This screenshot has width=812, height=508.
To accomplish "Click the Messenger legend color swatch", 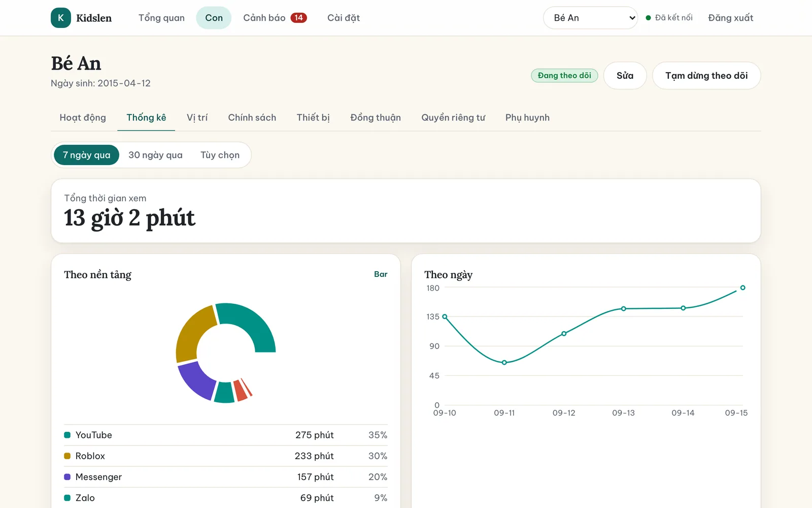I will click(x=67, y=477).
